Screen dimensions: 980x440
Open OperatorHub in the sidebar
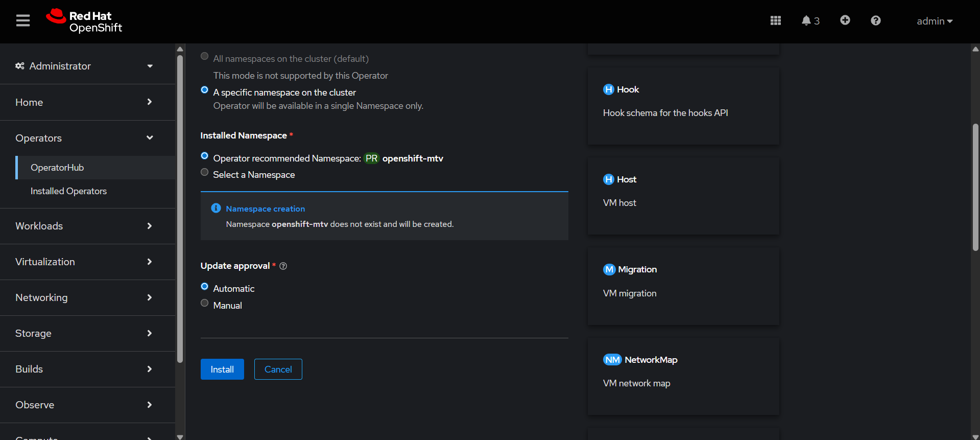pos(57,168)
